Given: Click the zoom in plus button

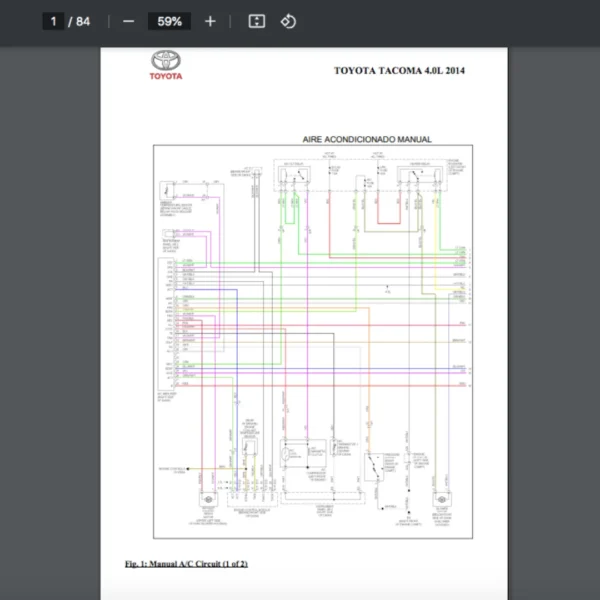Looking at the screenshot, I should coord(210,21).
